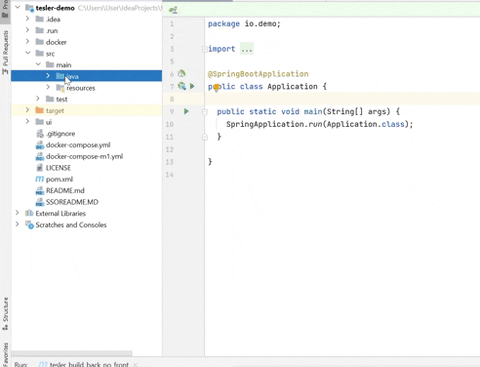
Task: Collapse the src folder
Action: tap(28, 53)
